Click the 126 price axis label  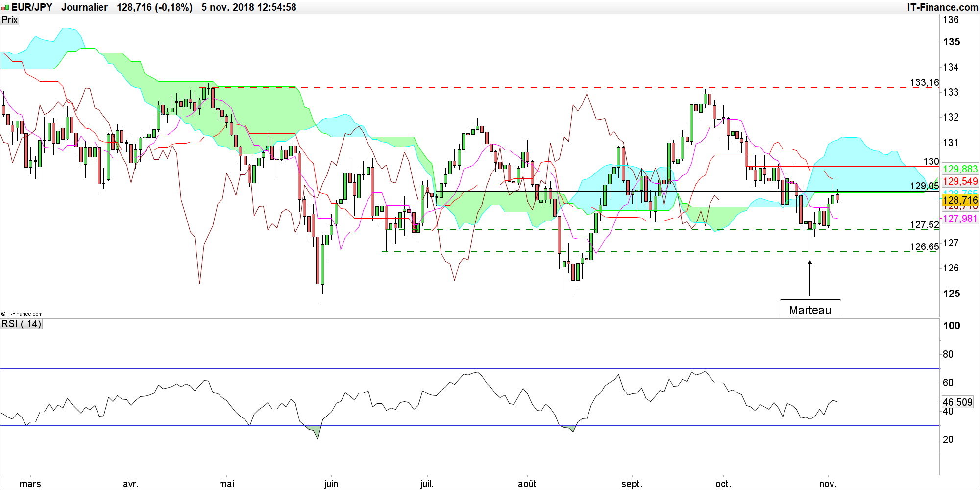[951, 268]
